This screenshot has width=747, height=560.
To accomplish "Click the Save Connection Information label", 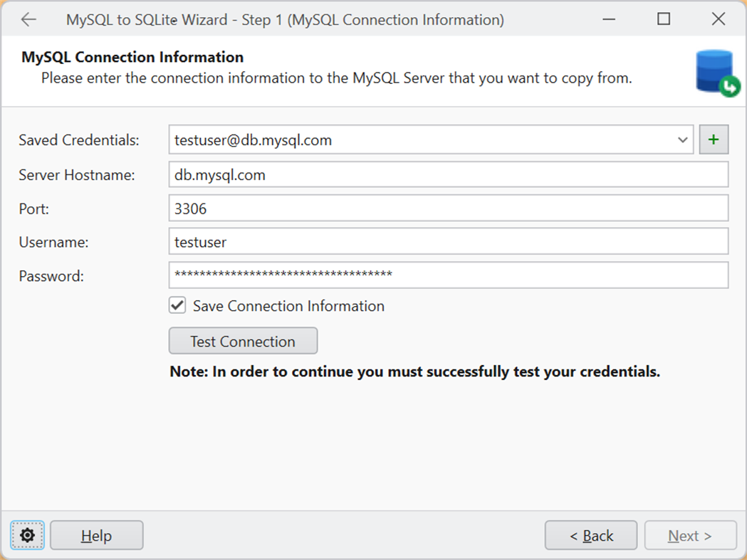I will [288, 306].
